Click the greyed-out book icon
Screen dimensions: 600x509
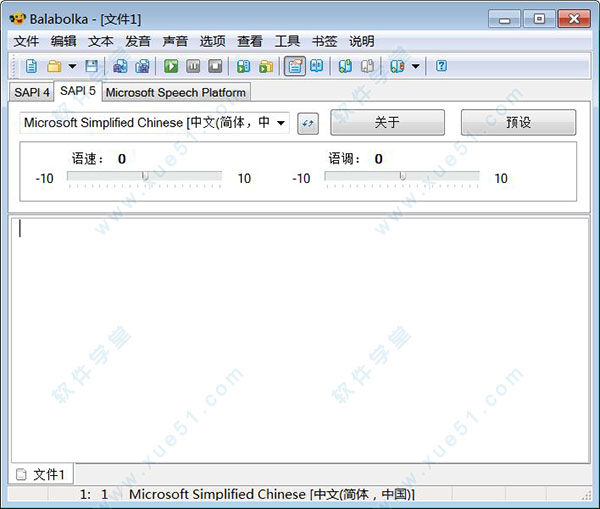368,66
